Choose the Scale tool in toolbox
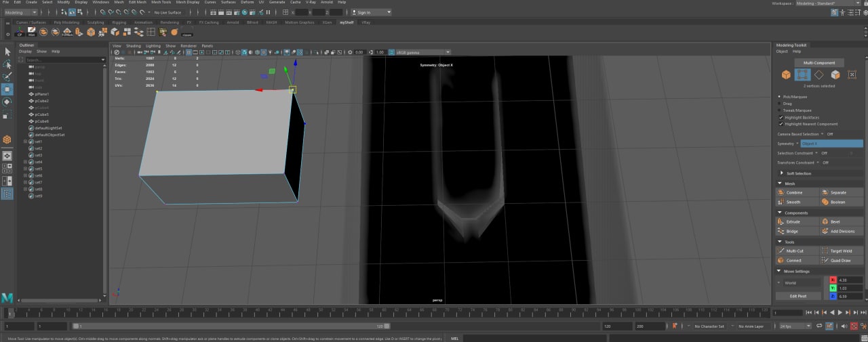This screenshot has height=342, width=868. 7,115
